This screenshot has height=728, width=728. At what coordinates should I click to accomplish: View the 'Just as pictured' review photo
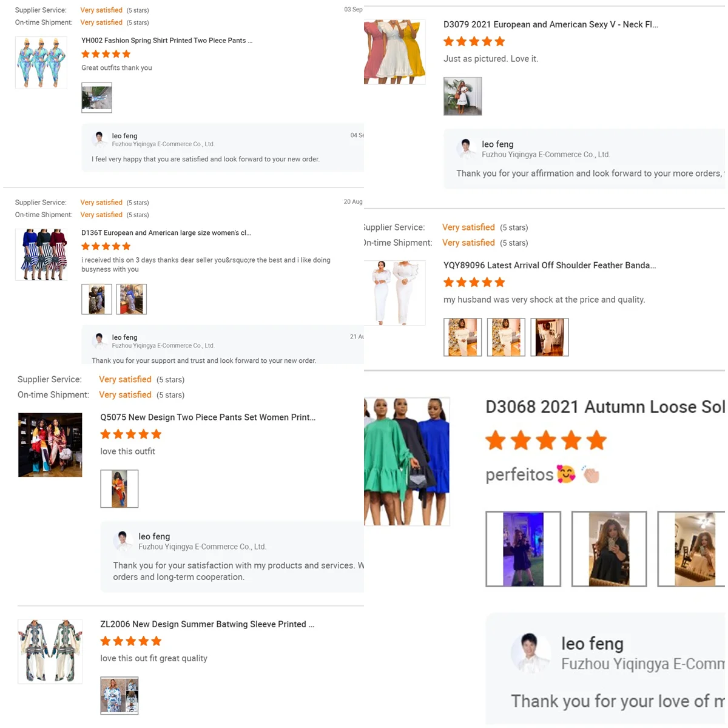click(x=463, y=96)
